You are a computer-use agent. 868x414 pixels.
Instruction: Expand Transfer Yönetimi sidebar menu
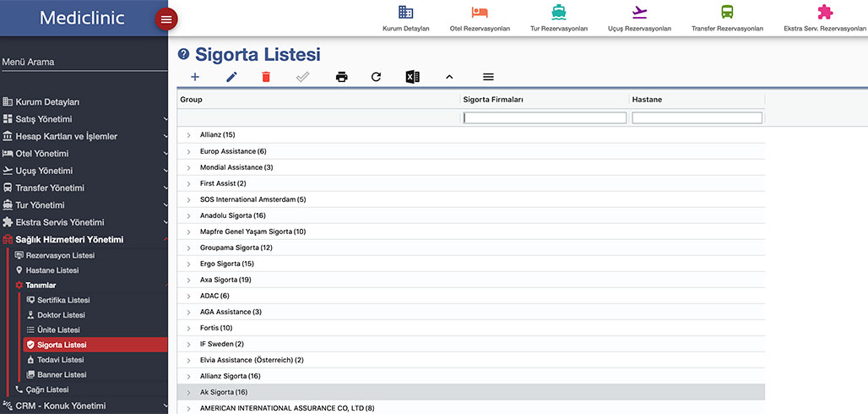tap(84, 188)
